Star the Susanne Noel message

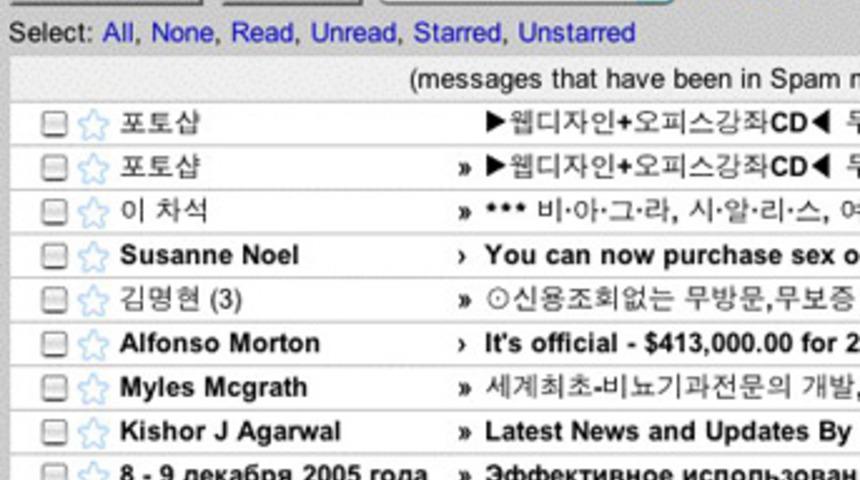click(x=93, y=256)
